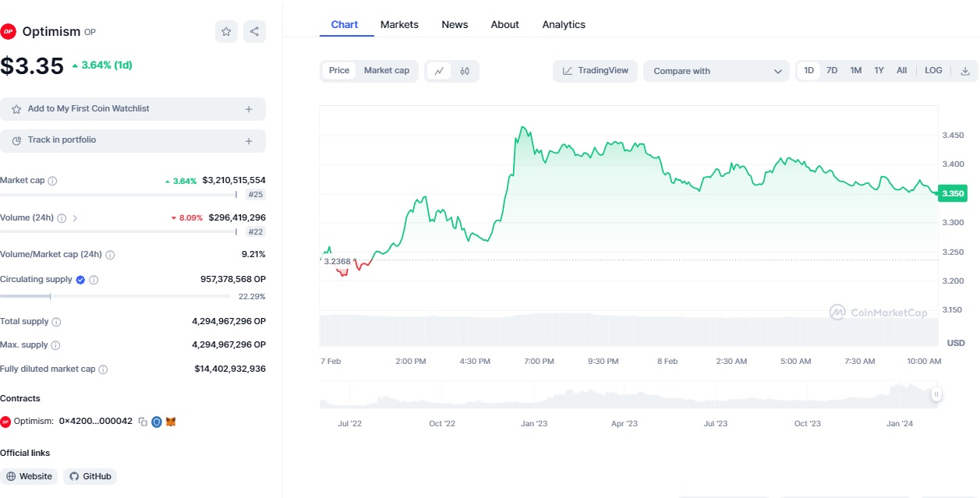Set chart range to 7D
Viewport: 980px width, 498px height.
[832, 71]
